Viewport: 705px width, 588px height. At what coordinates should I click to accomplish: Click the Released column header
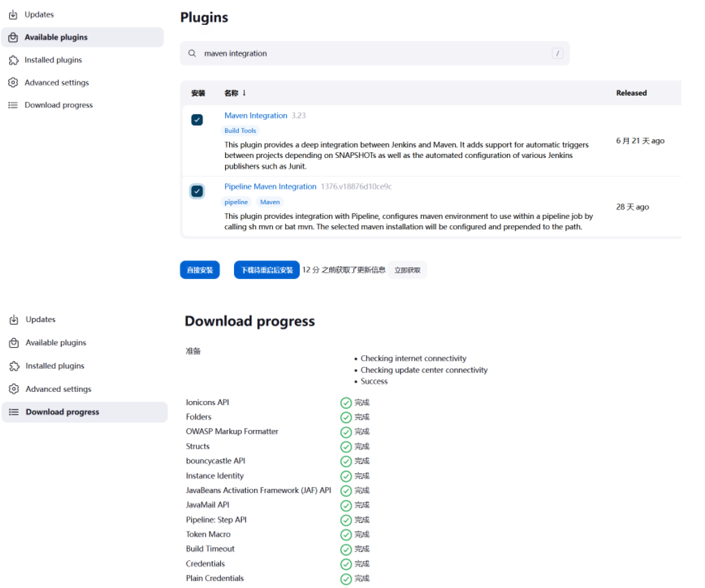coord(632,93)
